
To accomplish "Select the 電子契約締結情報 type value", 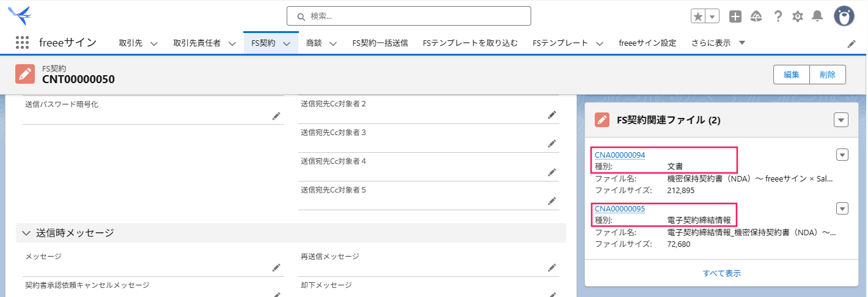I will click(x=699, y=220).
